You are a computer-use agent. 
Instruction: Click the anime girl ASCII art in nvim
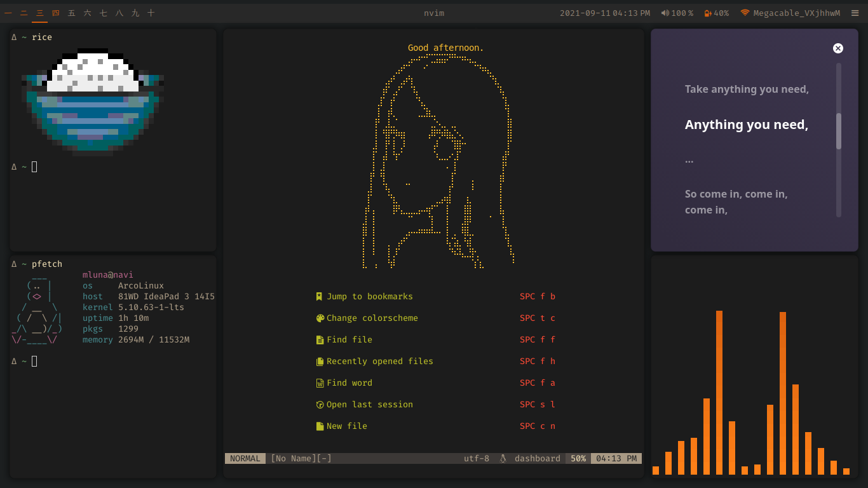click(x=438, y=162)
